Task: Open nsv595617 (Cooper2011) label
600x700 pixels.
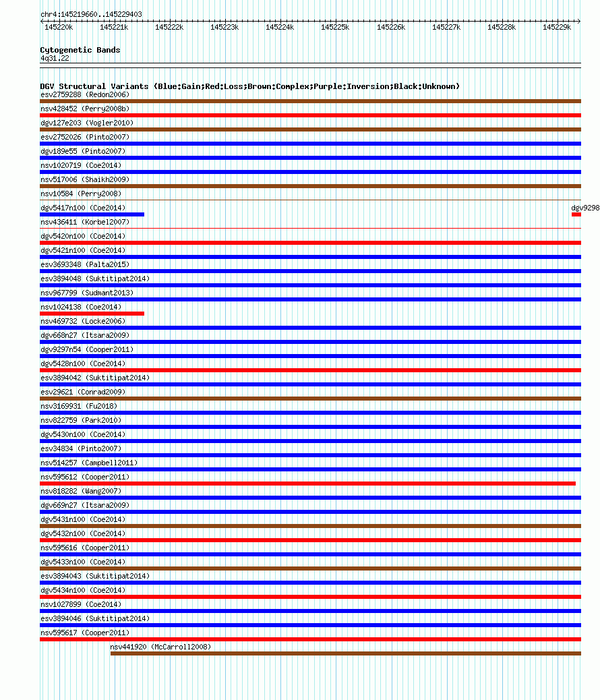Action: click(85, 633)
